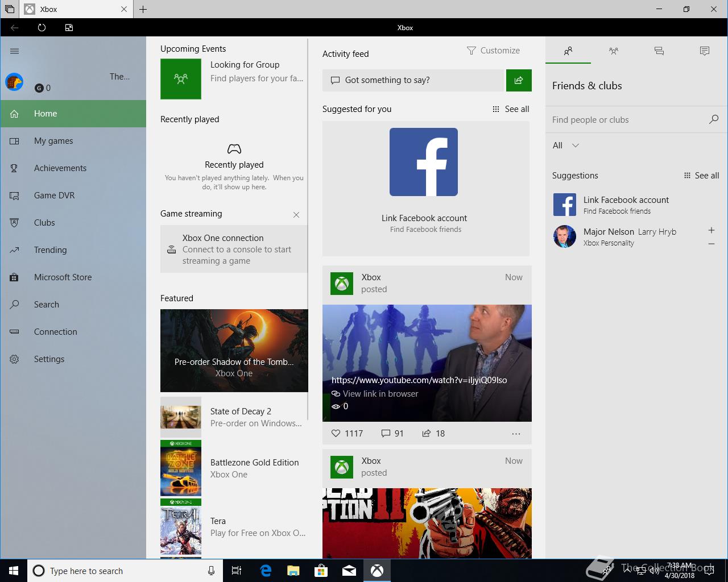Image resolution: width=728 pixels, height=582 pixels.
Task: Click View link in browser
Action: click(x=375, y=394)
